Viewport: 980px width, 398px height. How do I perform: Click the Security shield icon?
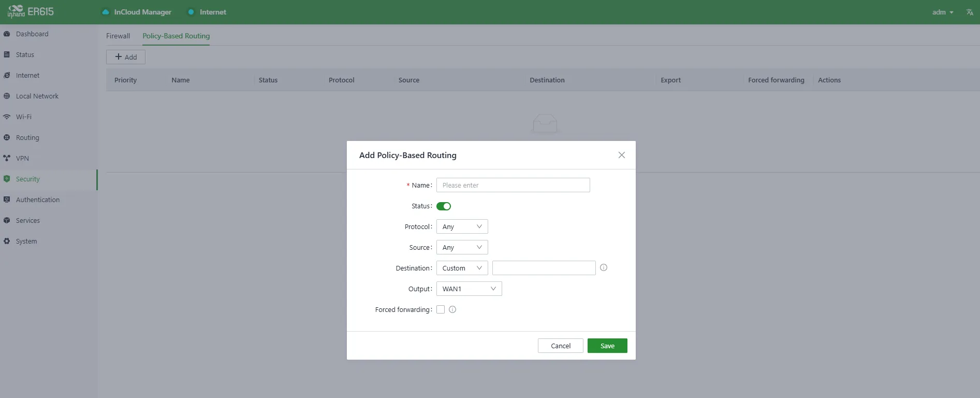tap(7, 179)
